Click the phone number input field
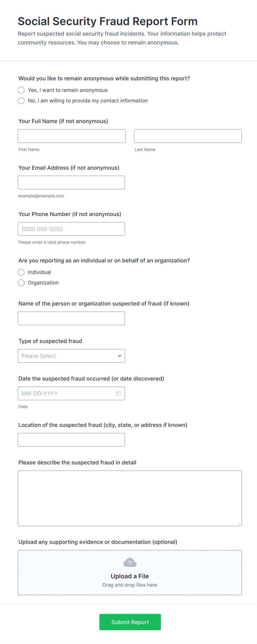 click(x=71, y=229)
